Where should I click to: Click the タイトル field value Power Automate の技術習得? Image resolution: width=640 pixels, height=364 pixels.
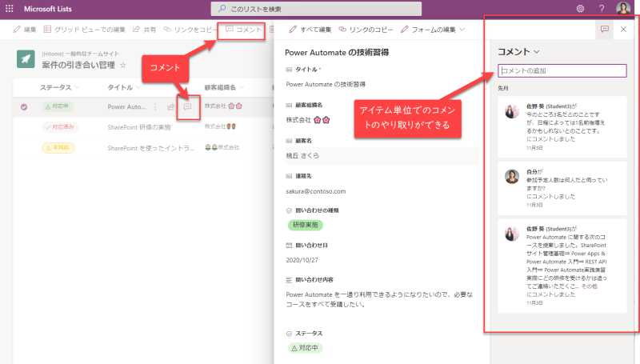326,85
